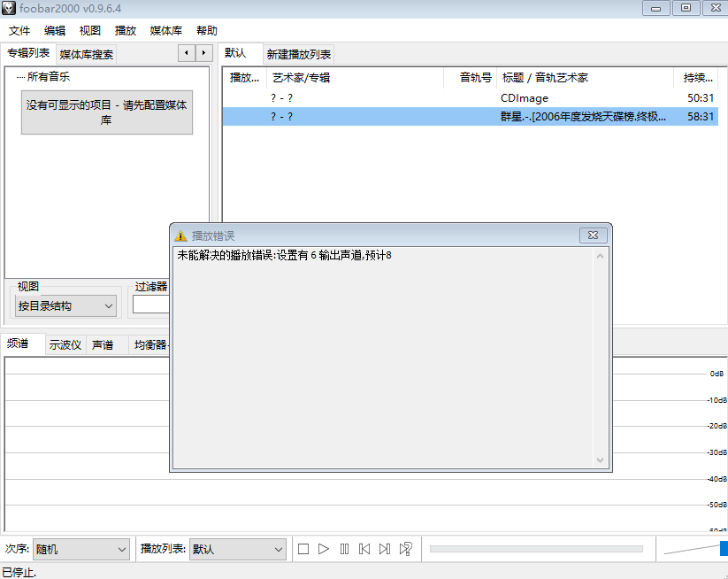Image resolution: width=728 pixels, height=579 pixels.
Task: Open the 编辑 menu
Action: [x=55, y=31]
